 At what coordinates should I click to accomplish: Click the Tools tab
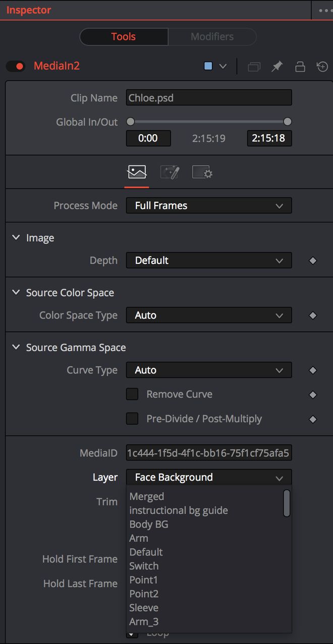(124, 36)
